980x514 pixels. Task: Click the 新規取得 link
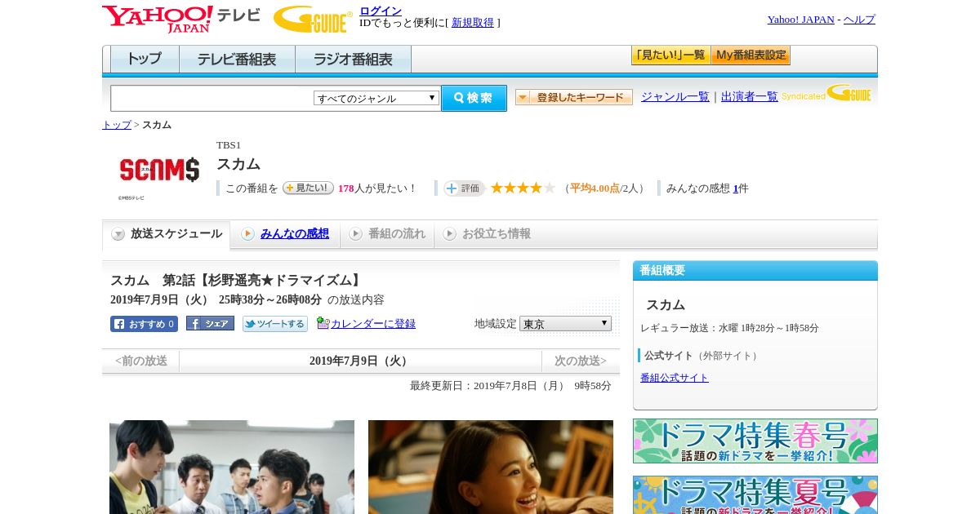tap(473, 23)
